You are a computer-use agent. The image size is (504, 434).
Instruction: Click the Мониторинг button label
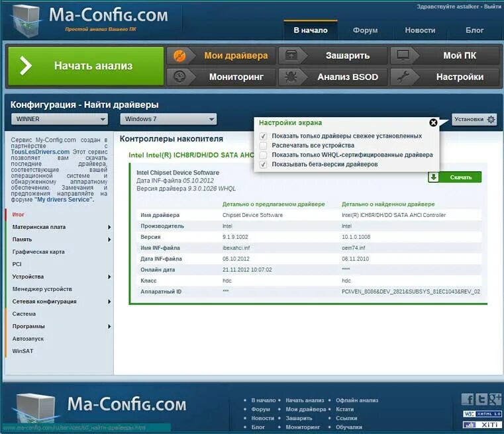[x=236, y=77]
